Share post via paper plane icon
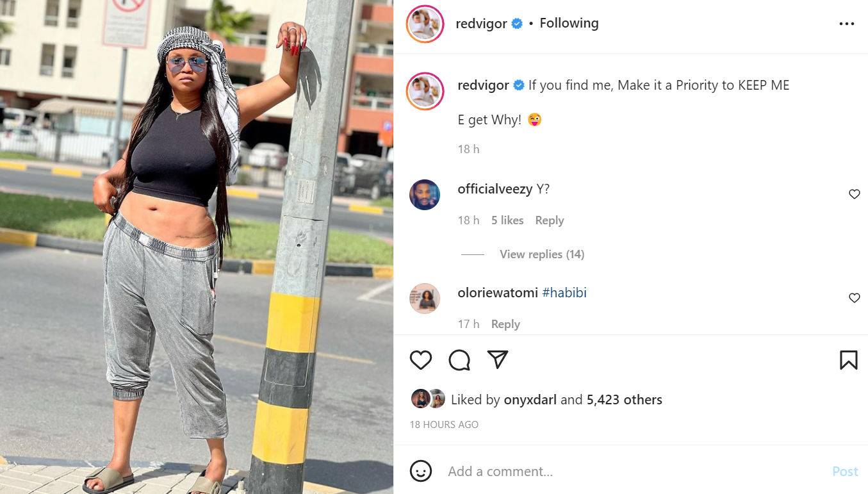 [498, 359]
